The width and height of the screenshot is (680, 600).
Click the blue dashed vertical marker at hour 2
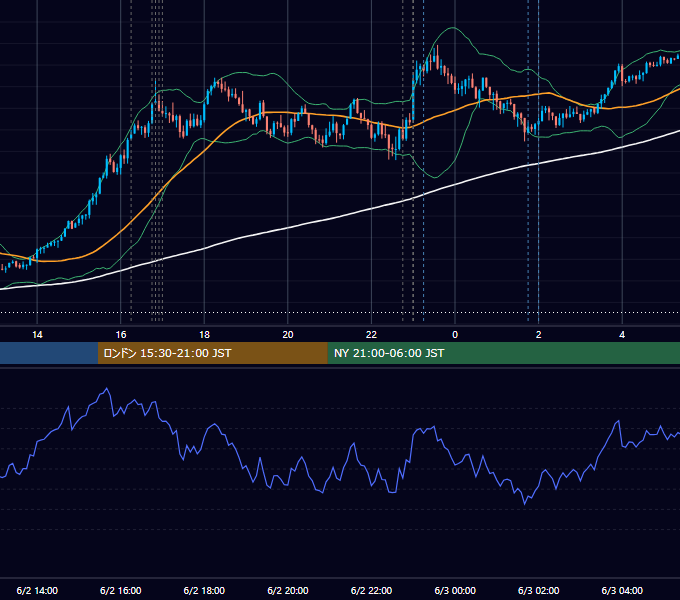click(x=539, y=160)
